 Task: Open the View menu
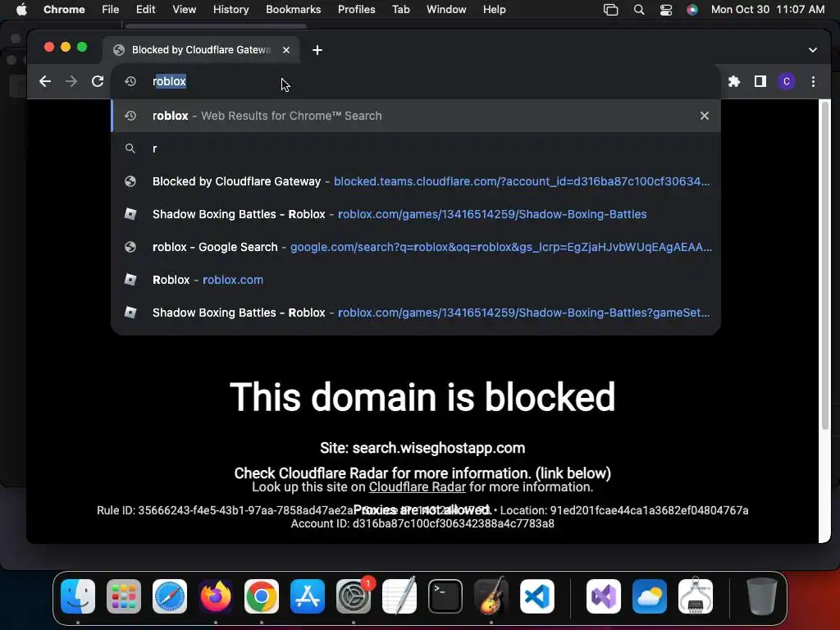click(184, 10)
